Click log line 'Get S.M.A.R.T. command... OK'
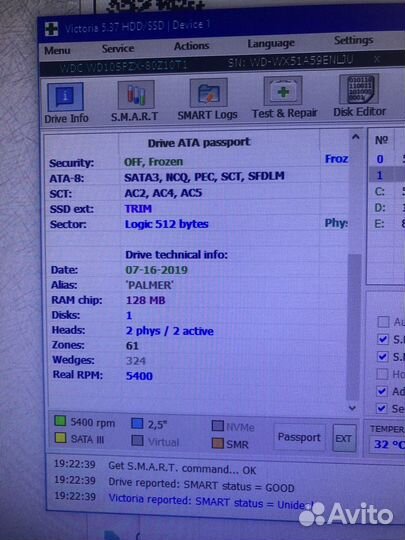The image size is (405, 540). pyautogui.click(x=182, y=468)
